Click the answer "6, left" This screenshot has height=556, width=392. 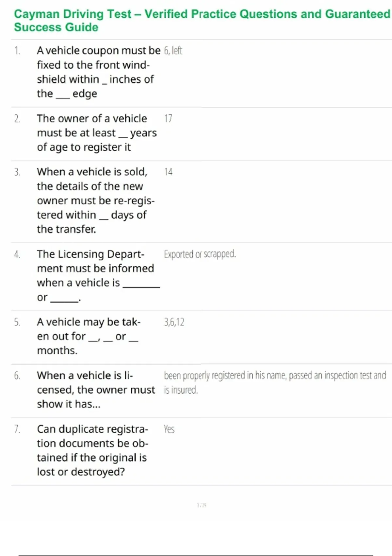point(173,51)
